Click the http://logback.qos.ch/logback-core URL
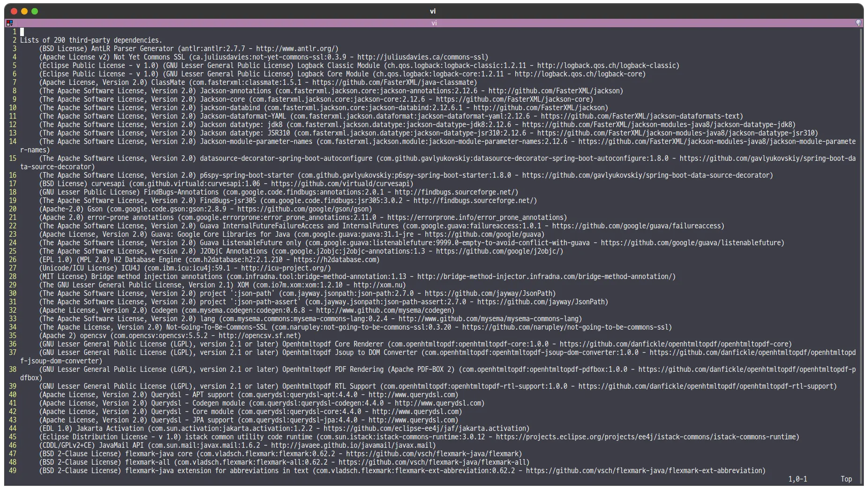The image size is (868, 490). pyautogui.click(x=578, y=74)
